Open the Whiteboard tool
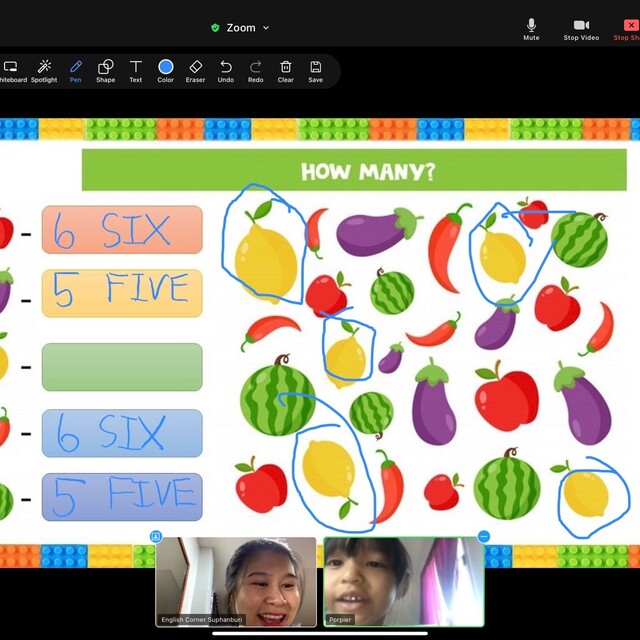The image size is (640, 640). 12,70
